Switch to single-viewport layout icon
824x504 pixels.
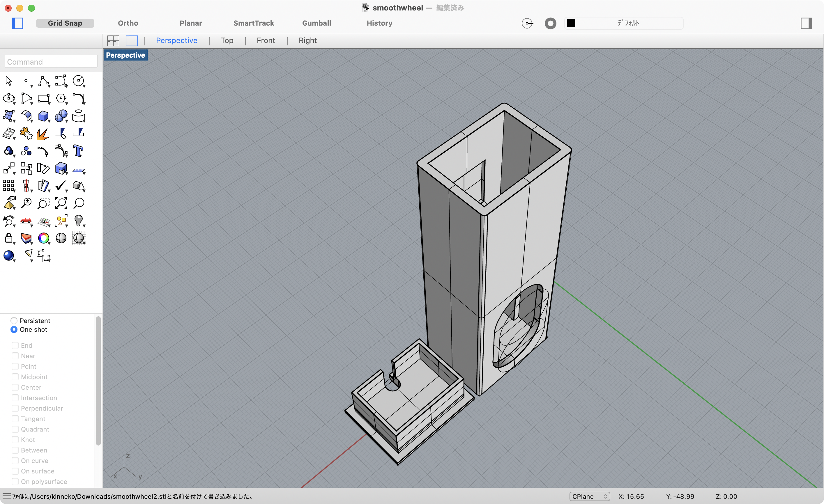[x=132, y=40]
